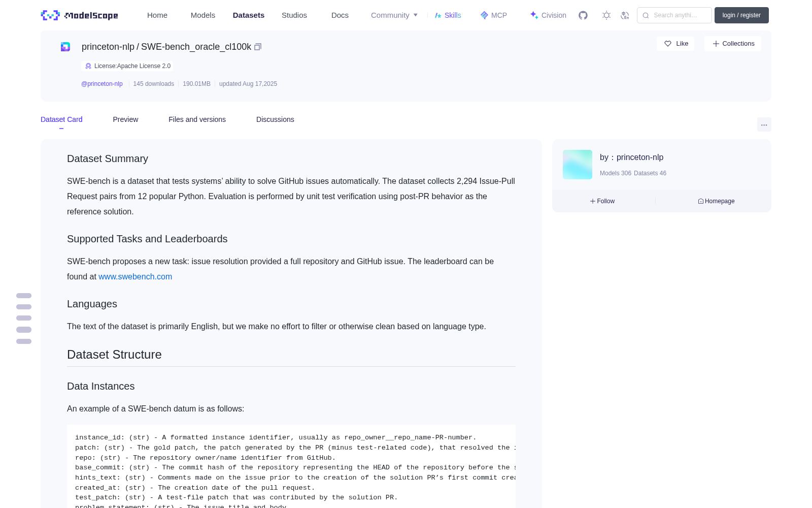This screenshot has width=812, height=508.
Task: Open the Datasets section
Action: pos(249,15)
